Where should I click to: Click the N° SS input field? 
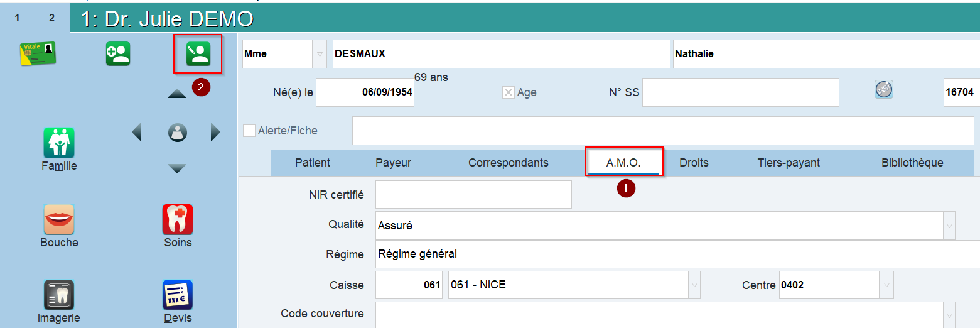pos(740,92)
